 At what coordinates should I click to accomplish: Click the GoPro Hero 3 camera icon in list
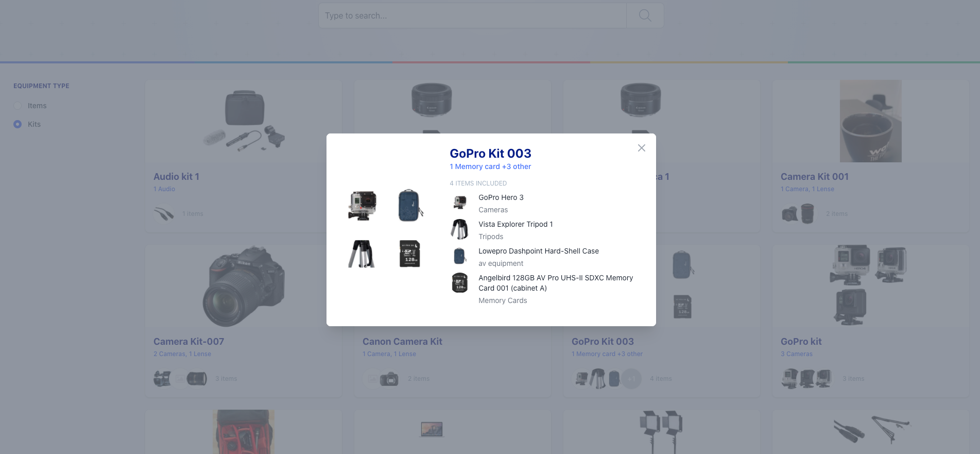click(x=459, y=203)
